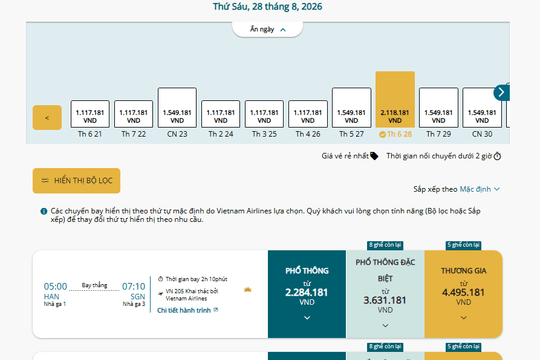540x360 pixels.
Task: Click Bay thẳng direct flight label
Action: coord(94,285)
